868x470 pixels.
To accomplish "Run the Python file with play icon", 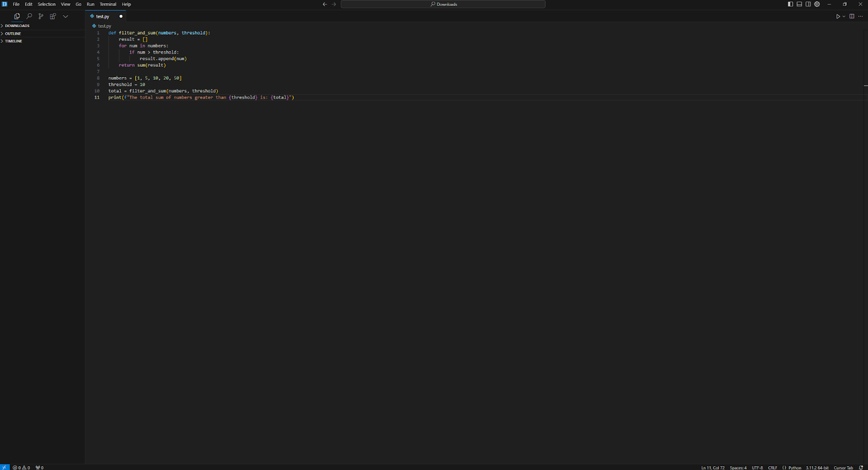I will 838,16.
